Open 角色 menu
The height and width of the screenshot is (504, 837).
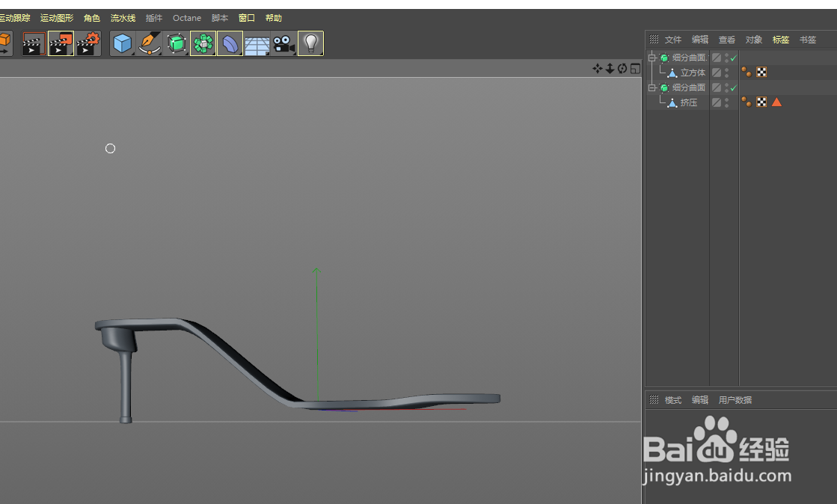(92, 18)
